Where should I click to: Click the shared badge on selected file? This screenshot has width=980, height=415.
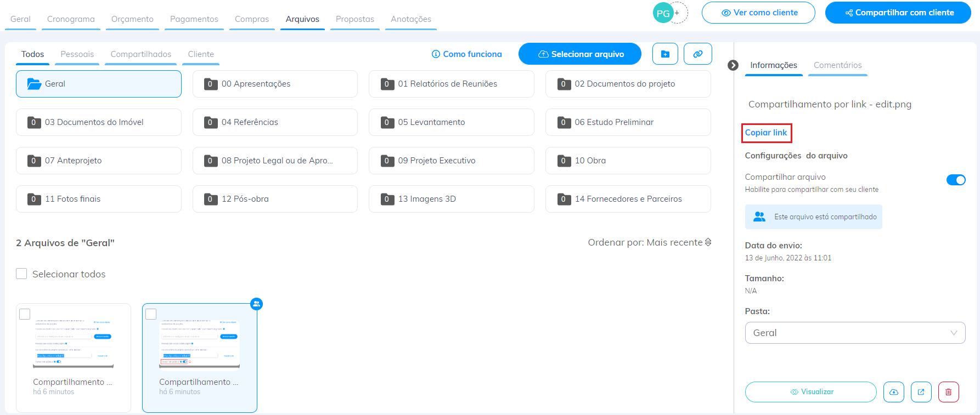pyautogui.click(x=256, y=304)
